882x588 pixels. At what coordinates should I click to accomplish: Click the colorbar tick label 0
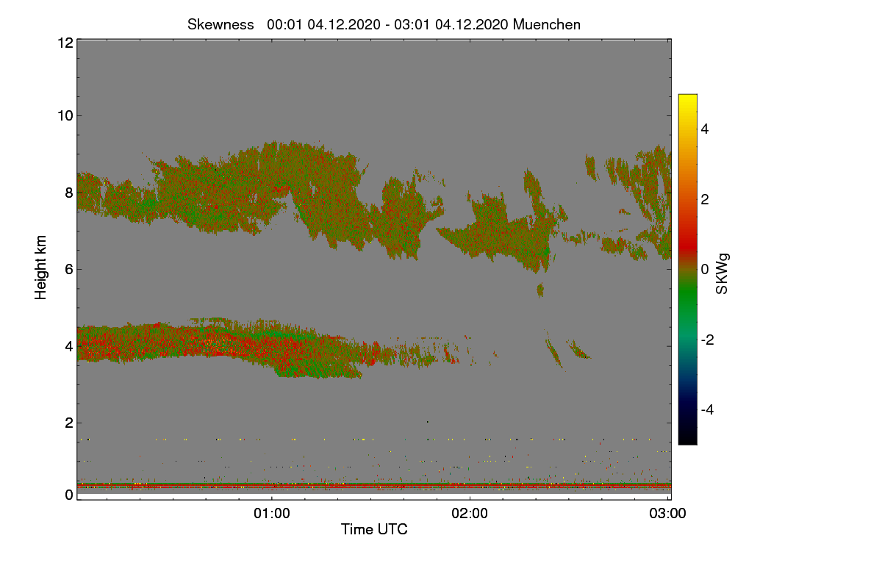coord(705,269)
